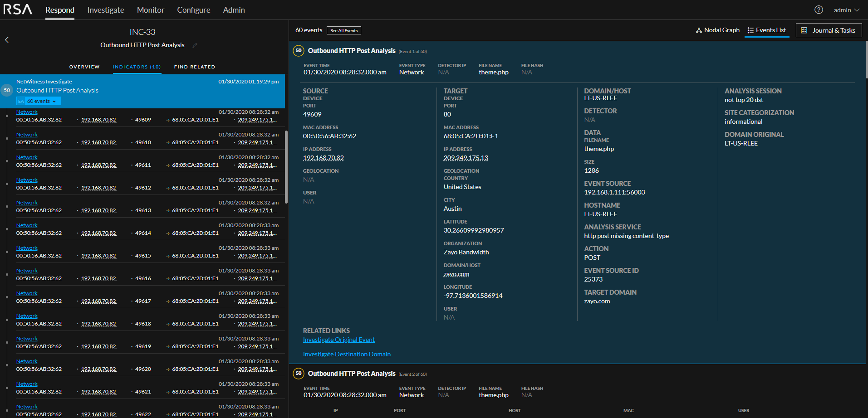Viewport: 868px width, 418px height.
Task: Open the Investigate Original Event link
Action: 338,340
